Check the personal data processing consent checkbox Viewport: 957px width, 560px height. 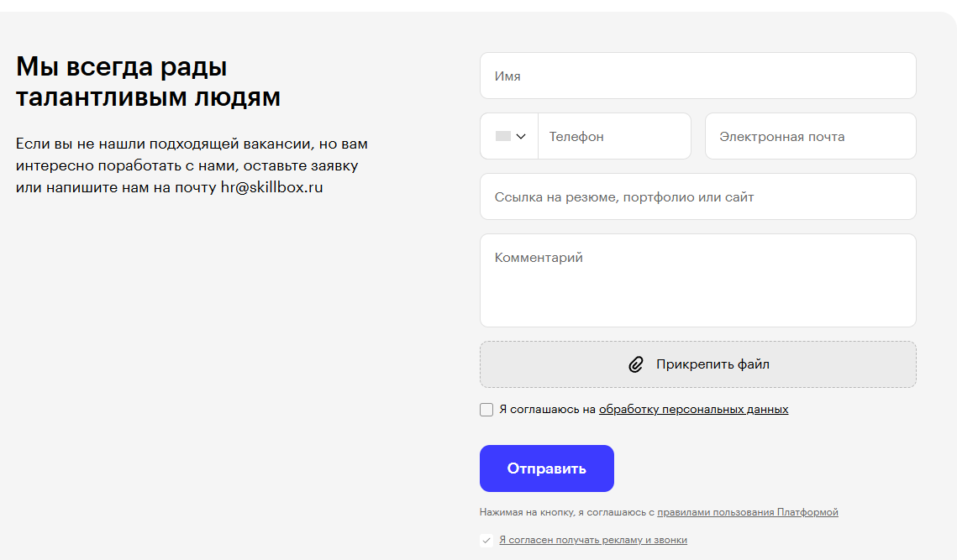click(486, 409)
